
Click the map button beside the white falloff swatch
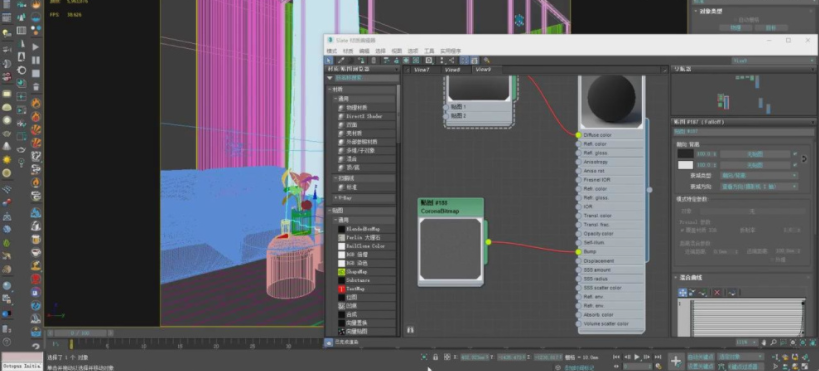click(755, 165)
